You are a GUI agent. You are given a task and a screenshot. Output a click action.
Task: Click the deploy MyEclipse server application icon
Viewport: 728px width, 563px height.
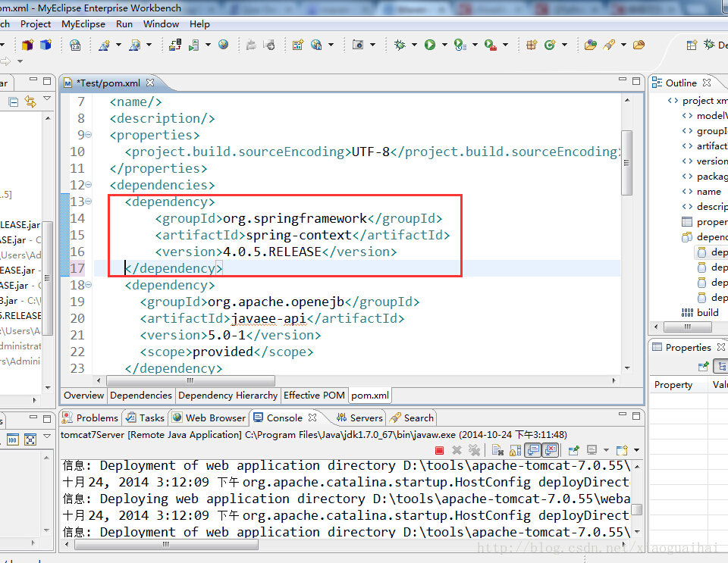[175, 45]
